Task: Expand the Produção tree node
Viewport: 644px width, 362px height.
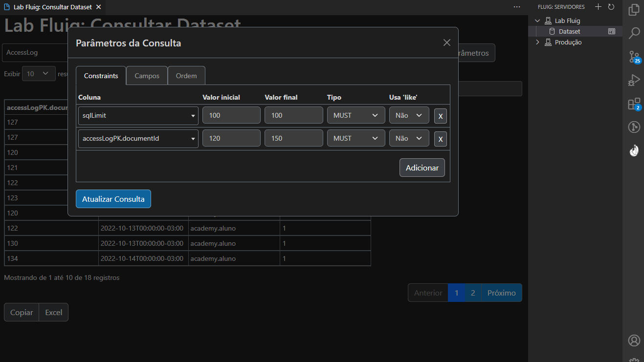Action: click(538, 43)
